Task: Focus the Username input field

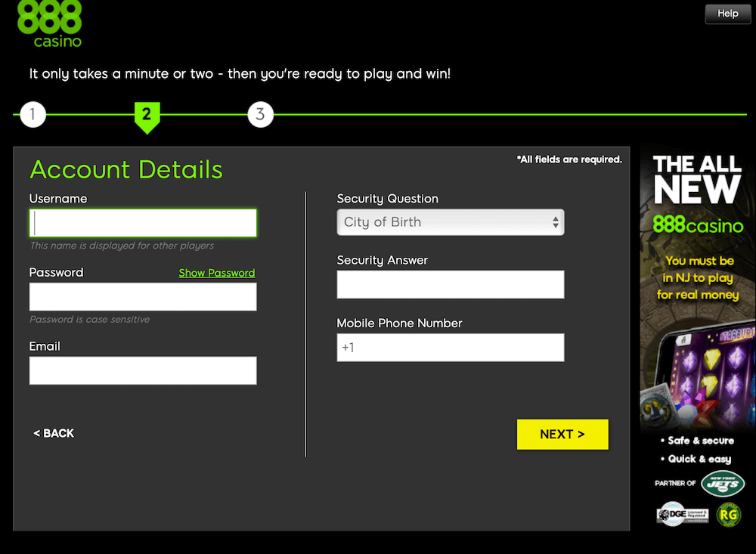Action: click(143, 223)
